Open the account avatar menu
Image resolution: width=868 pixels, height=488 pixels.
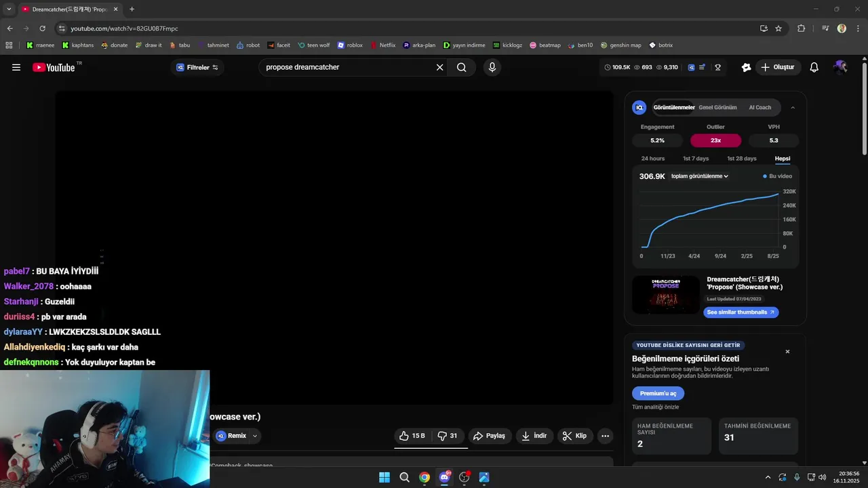pos(841,67)
